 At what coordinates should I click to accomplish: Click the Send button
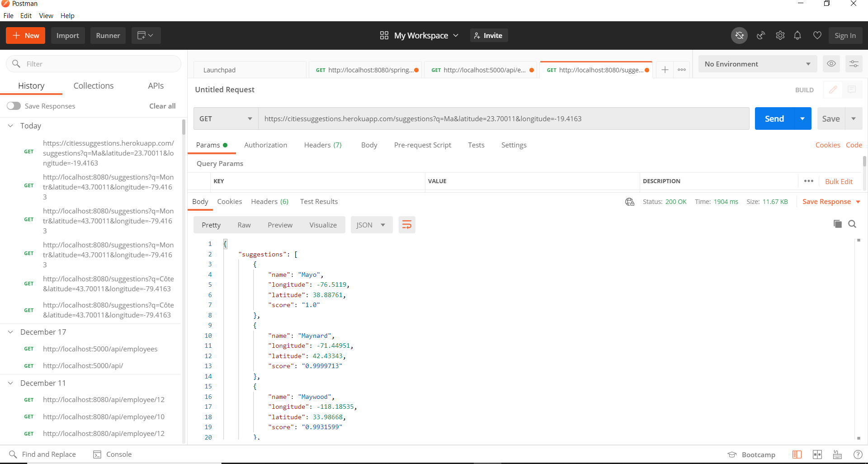774,118
